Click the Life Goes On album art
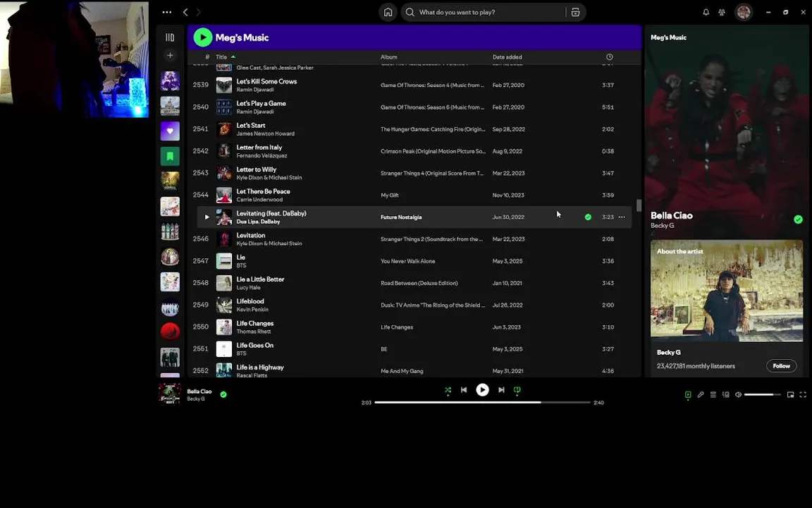 pyautogui.click(x=223, y=349)
